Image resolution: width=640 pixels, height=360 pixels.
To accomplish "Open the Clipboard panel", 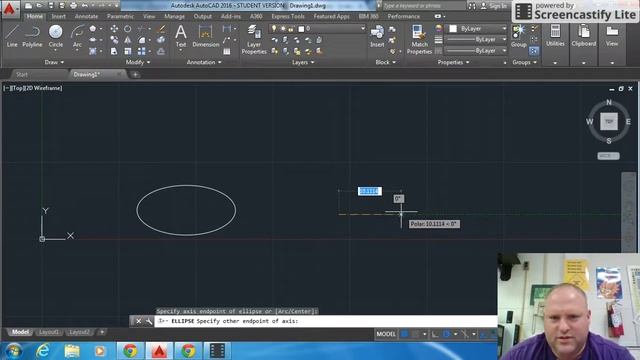I will click(584, 36).
